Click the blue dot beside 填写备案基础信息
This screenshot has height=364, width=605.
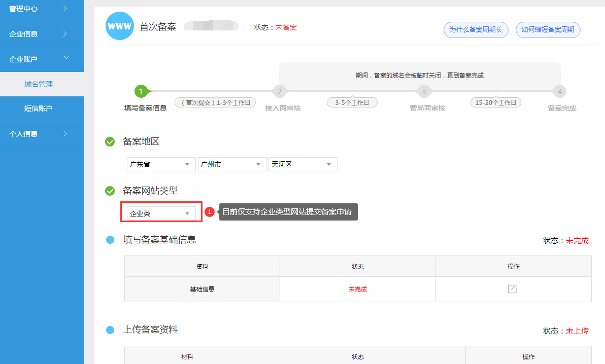[110, 240]
